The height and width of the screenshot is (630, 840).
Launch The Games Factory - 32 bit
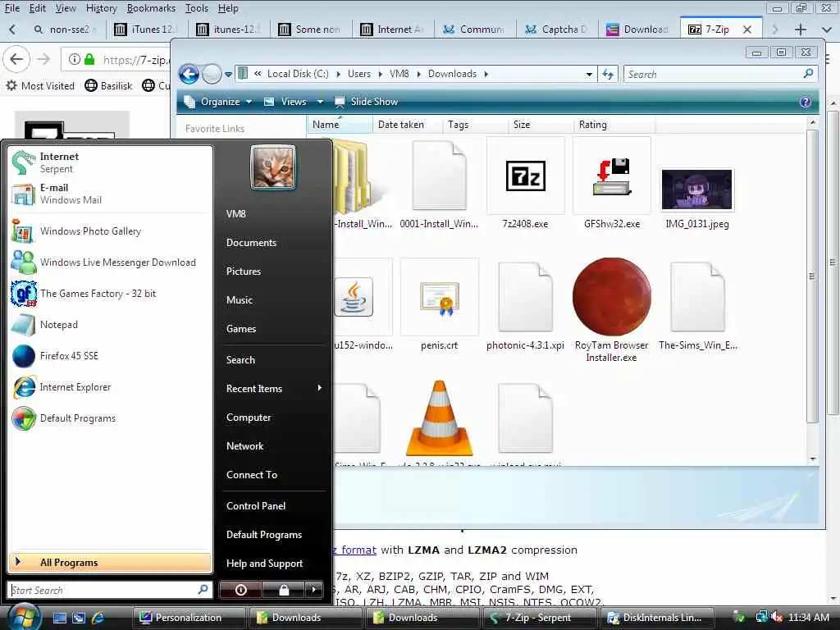coord(110,294)
